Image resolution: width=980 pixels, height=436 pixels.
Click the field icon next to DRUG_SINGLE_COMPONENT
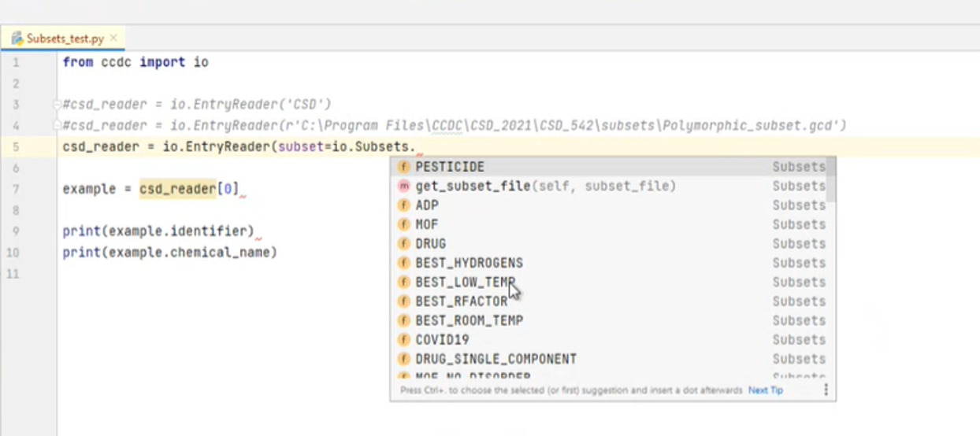[403, 359]
